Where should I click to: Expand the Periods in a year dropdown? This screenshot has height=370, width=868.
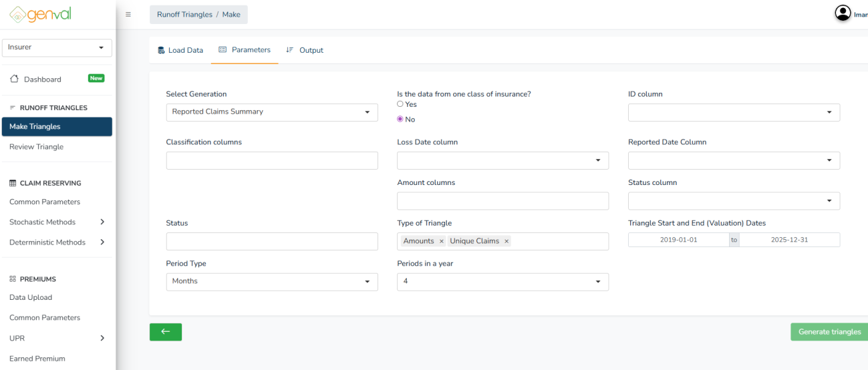click(x=502, y=282)
